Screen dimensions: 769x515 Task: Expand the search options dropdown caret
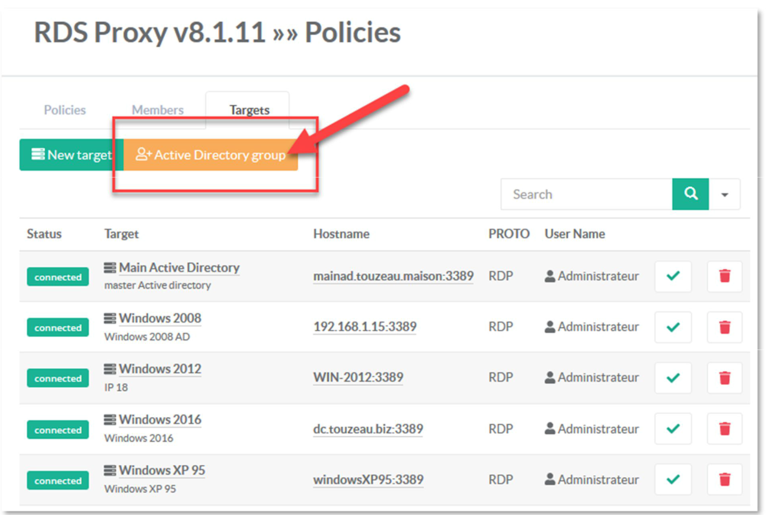tap(724, 194)
